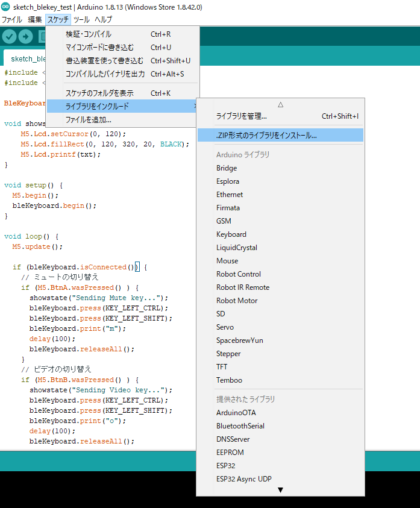Click 'M5.begin();' code line
420x508 pixels.
[36, 196]
